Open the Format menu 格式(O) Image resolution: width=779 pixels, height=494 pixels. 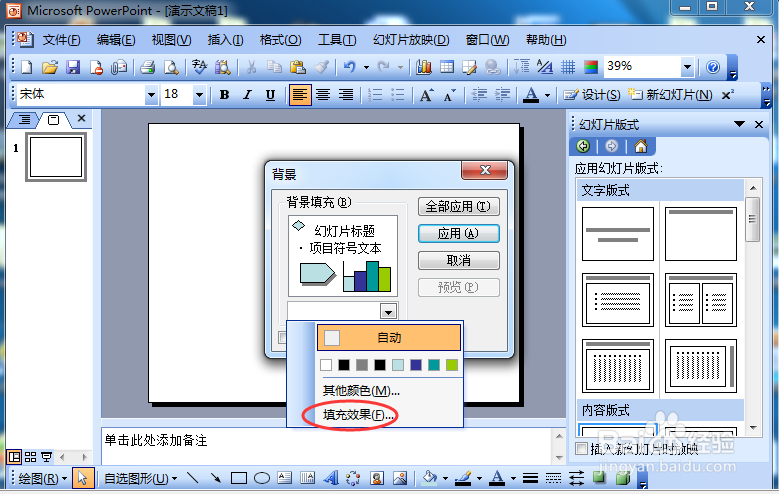coord(280,40)
